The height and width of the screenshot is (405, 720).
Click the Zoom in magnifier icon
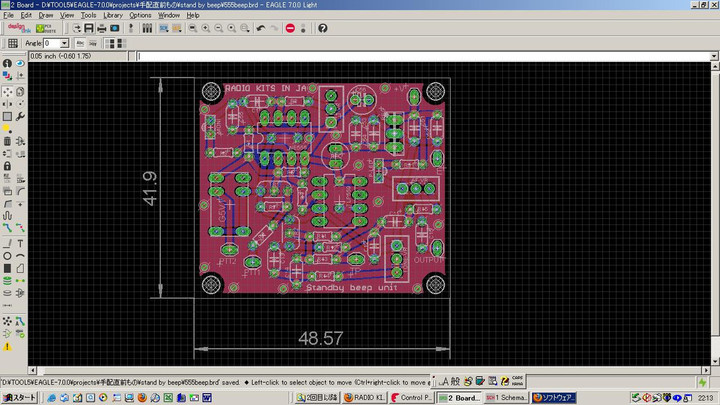[205, 28]
